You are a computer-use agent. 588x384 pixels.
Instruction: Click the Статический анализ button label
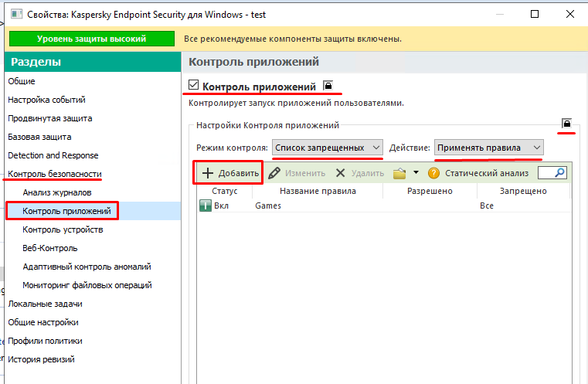(x=487, y=173)
